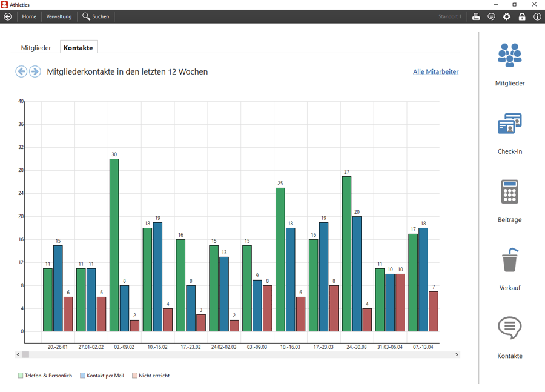Switch to the Mitglieder tab
Screen dimensions: 545x392
pos(36,48)
